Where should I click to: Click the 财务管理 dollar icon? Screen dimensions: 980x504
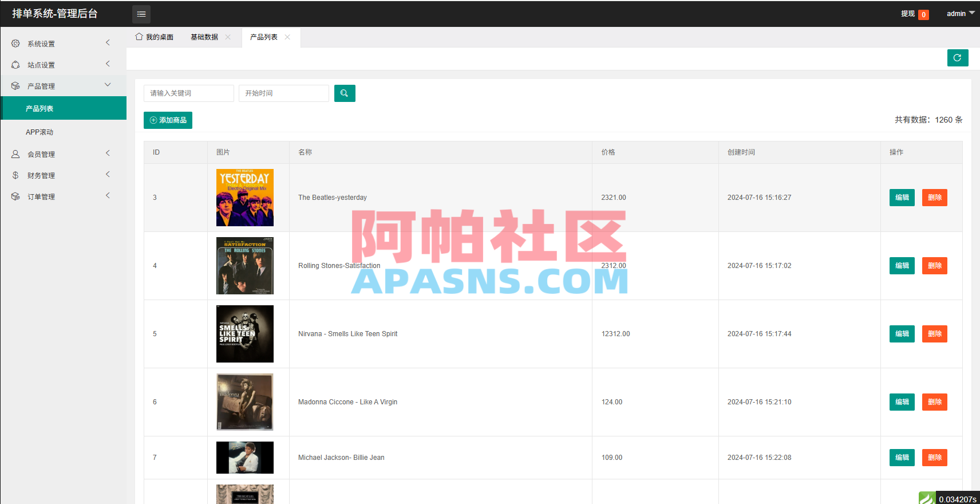(15, 175)
